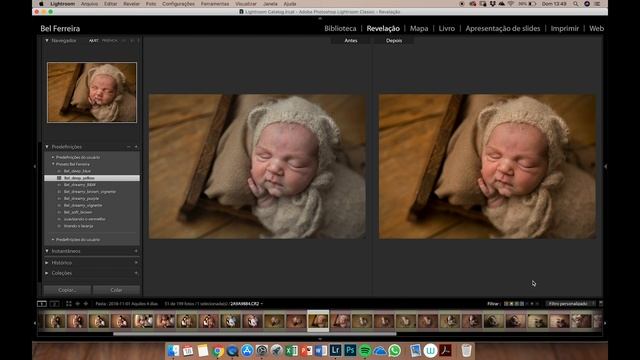Image resolution: width=640 pixels, height=360 pixels.
Task: Open Adobe Acrobat from the dock
Action: click(445, 350)
